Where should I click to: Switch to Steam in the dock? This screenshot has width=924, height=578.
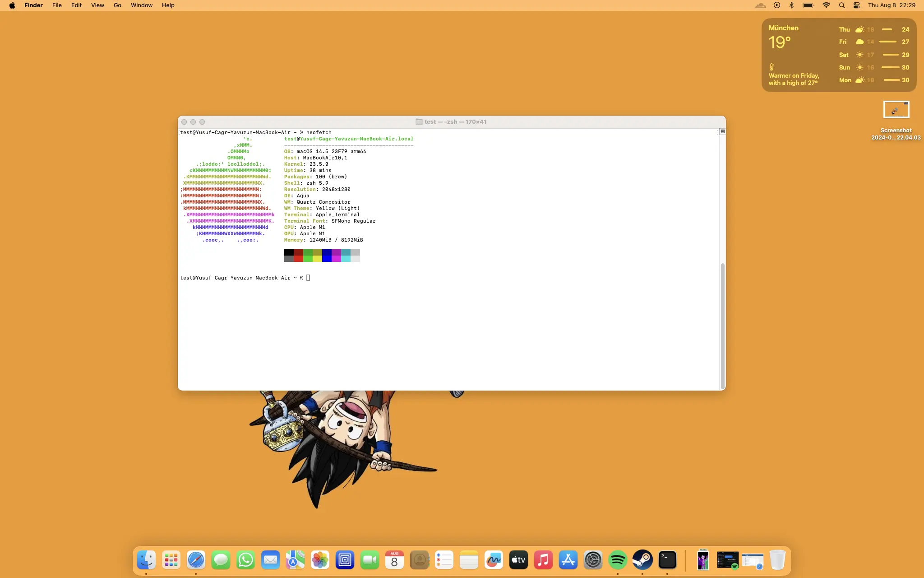(642, 560)
